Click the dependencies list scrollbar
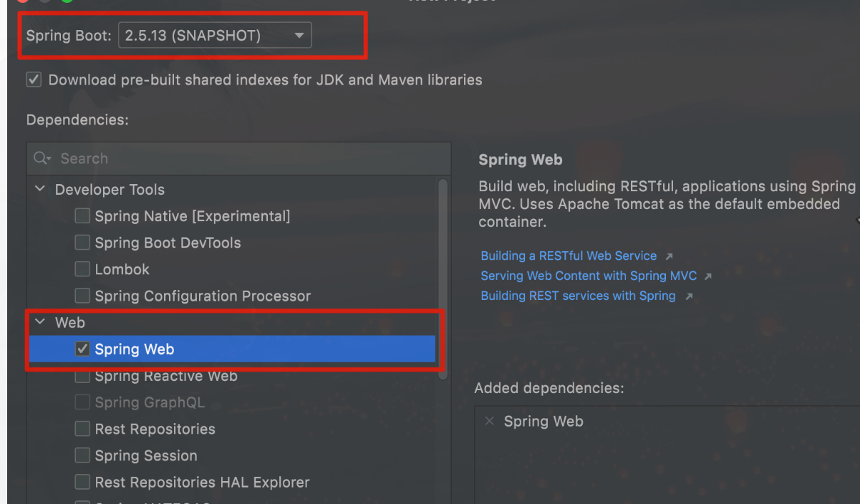860x504 pixels. click(x=443, y=279)
